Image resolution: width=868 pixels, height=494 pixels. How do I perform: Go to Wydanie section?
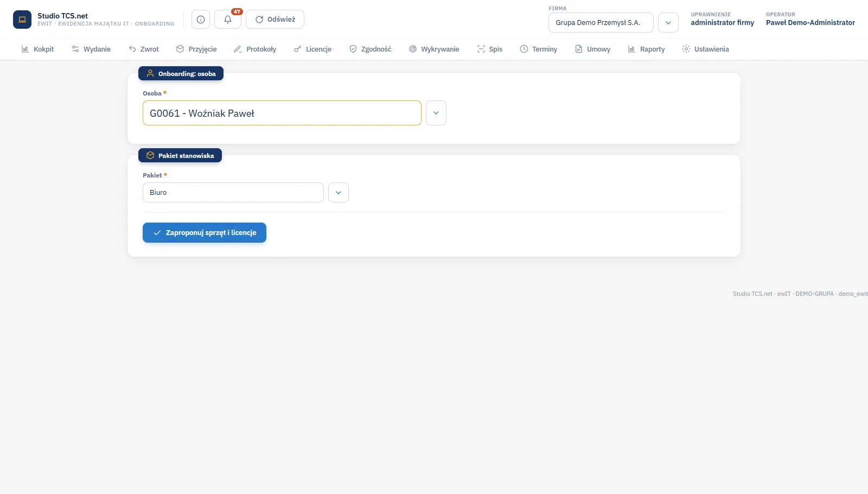click(x=91, y=49)
